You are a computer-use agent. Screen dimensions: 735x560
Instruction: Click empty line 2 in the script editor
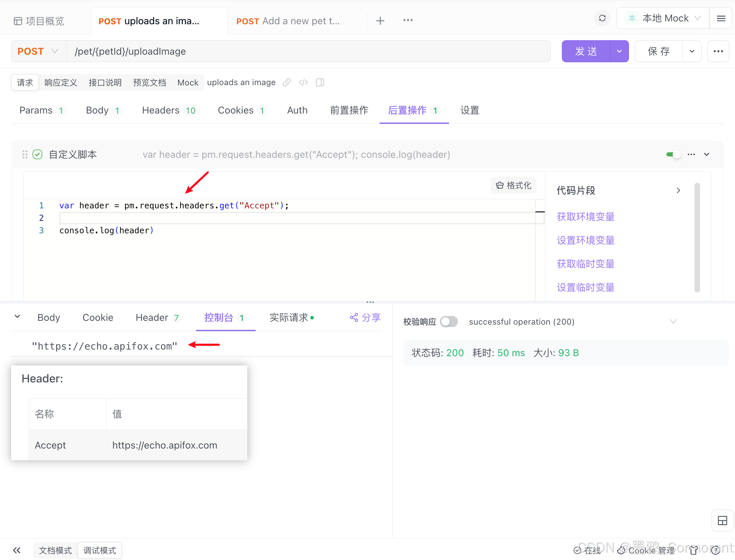(301, 218)
